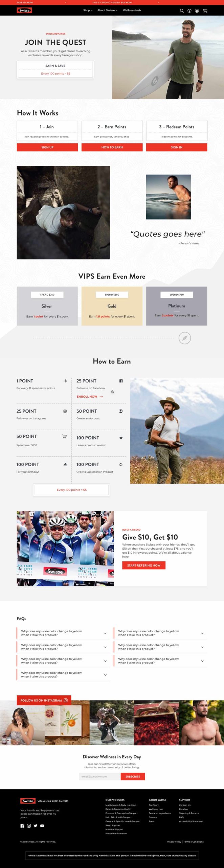This screenshot has width=224, height=868.
Task: Expand the About Swisse dropdown menu
Action: (107, 10)
